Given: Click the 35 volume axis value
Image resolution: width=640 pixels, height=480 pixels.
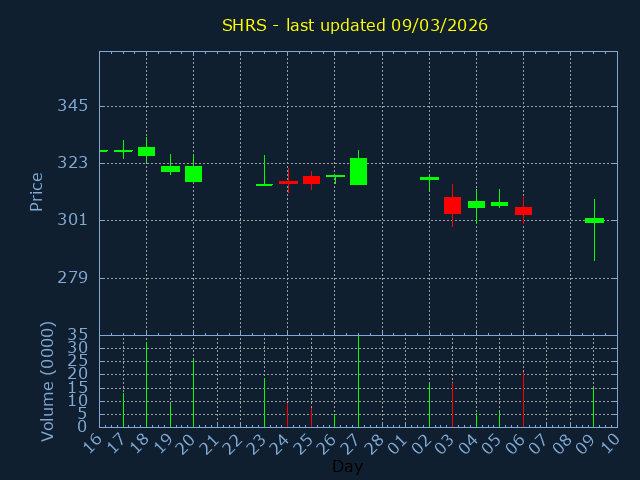Looking at the screenshot, I should point(78,336).
